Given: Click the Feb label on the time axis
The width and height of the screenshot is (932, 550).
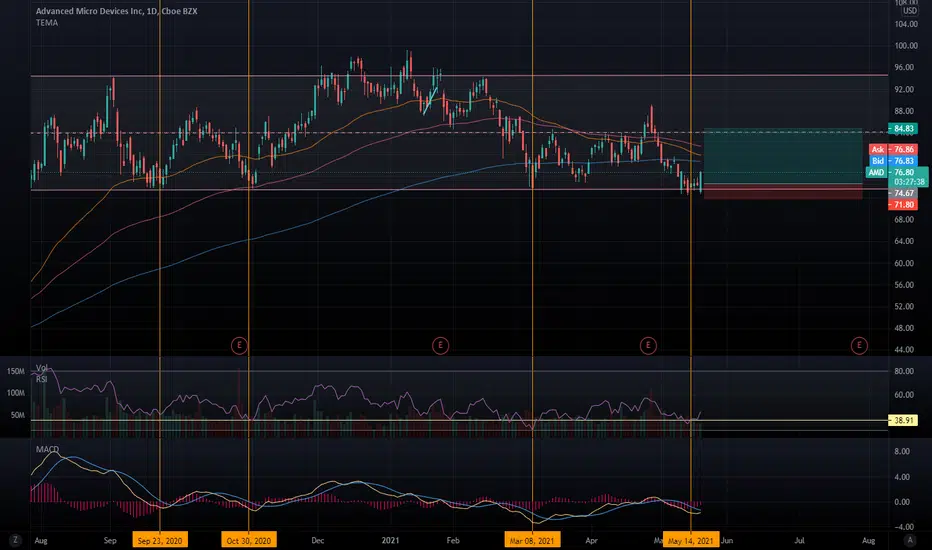Looking at the screenshot, I should (453, 540).
